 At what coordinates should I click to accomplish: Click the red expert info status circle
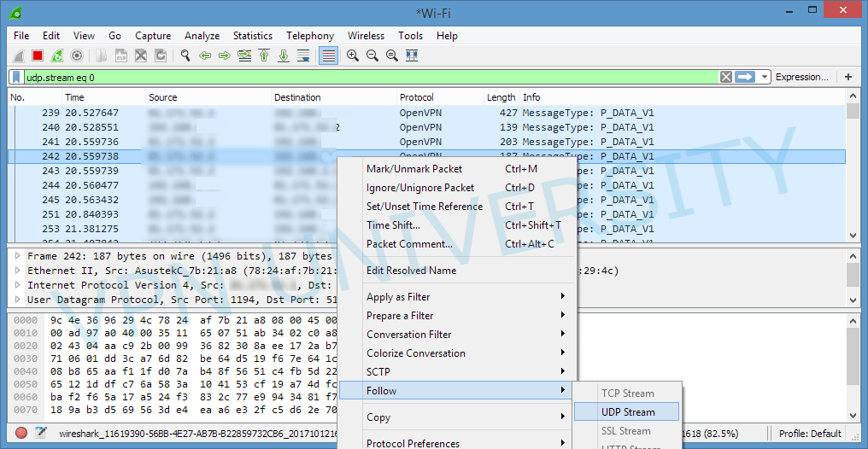tap(21, 434)
